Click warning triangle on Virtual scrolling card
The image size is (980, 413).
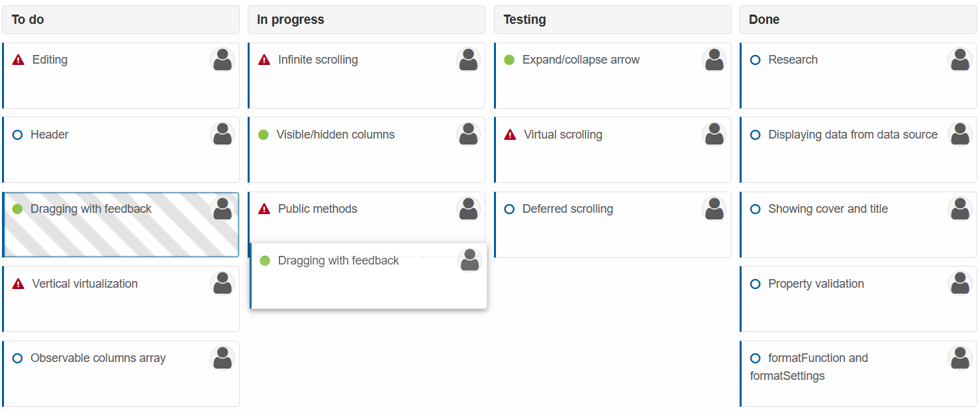pyautogui.click(x=510, y=135)
